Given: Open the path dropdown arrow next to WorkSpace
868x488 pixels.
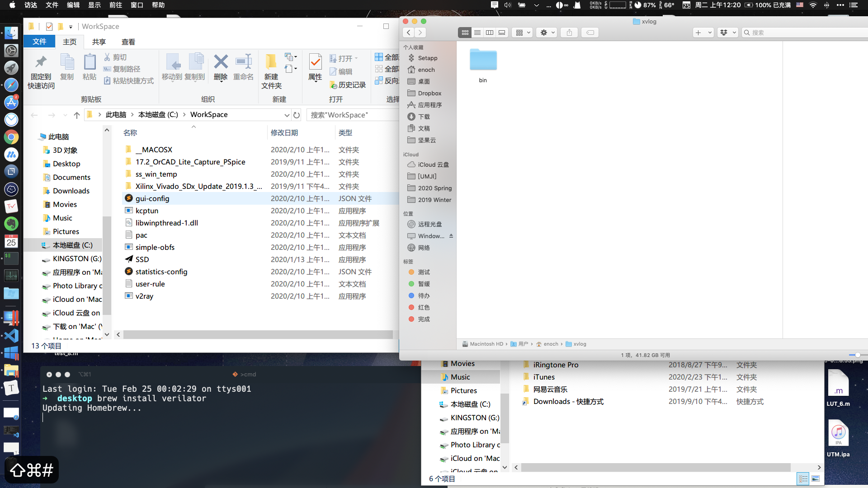Looking at the screenshot, I should click(287, 115).
